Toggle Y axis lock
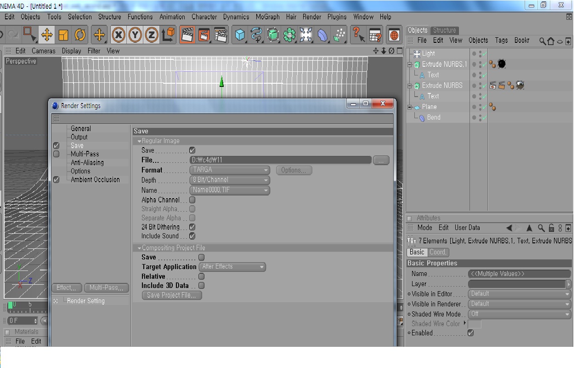The image size is (588, 368). click(x=135, y=35)
